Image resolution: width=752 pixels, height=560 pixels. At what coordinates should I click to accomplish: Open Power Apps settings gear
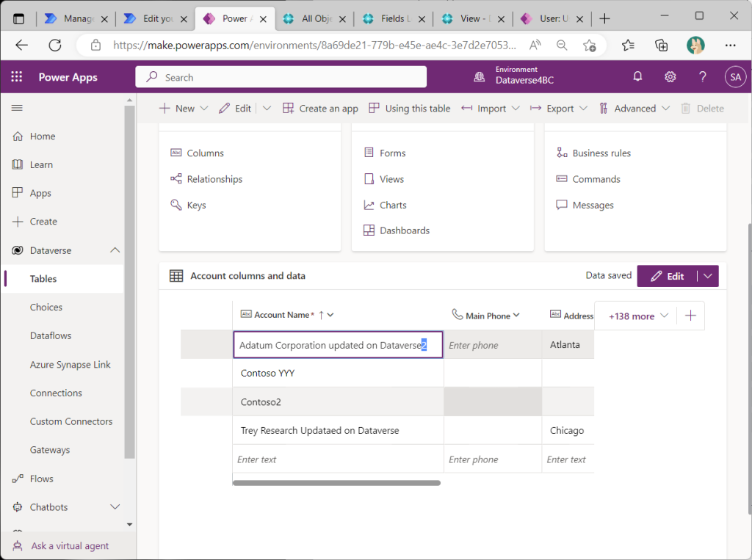670,77
